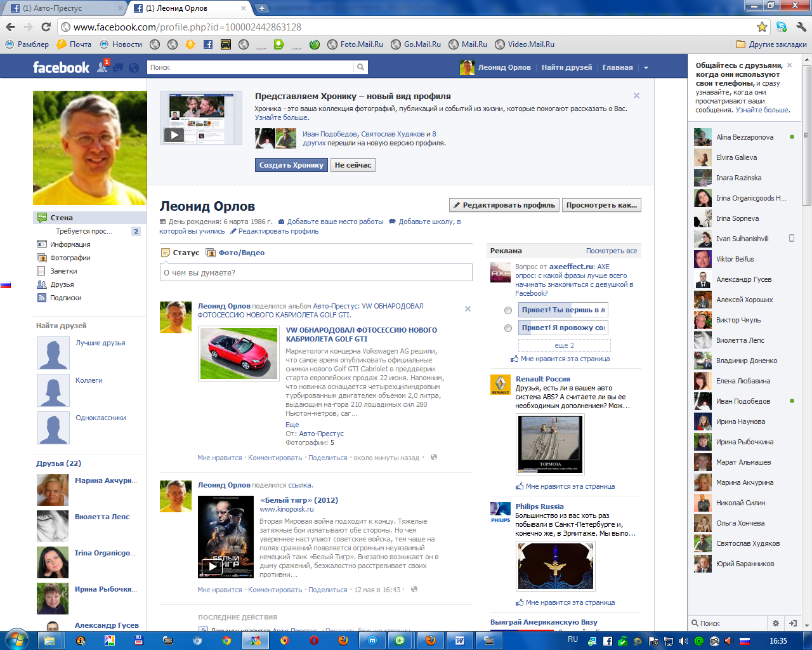Open 'Другие закладки' bookmarks folder

(x=771, y=44)
